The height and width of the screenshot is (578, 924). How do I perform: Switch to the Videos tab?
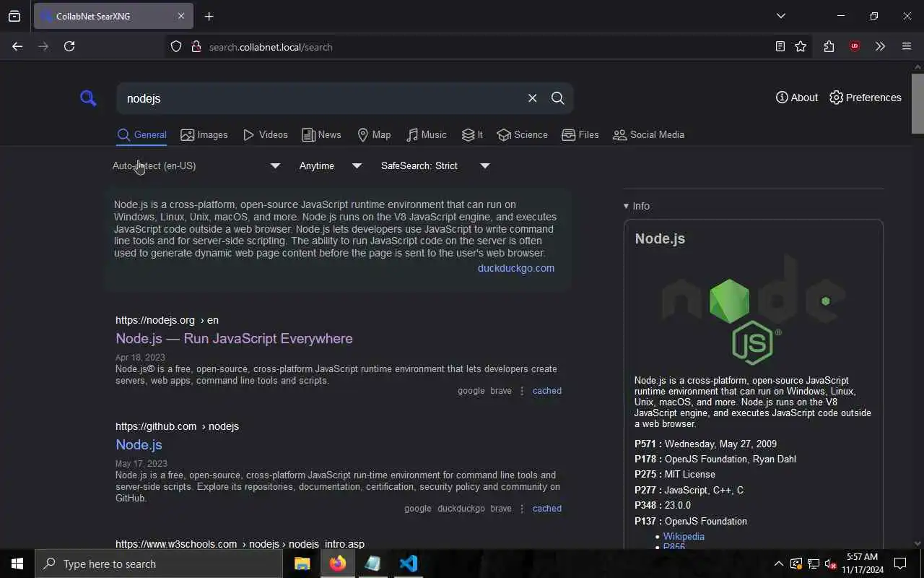coord(266,135)
